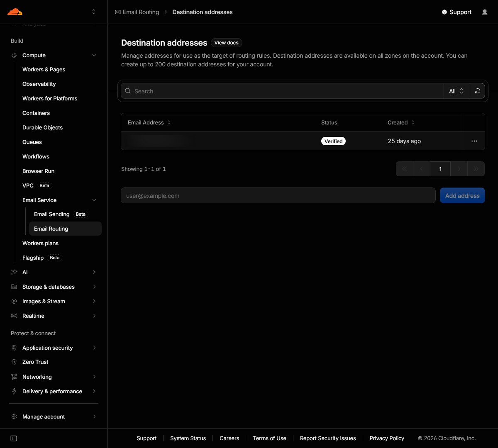This screenshot has width=498, height=448.
Task: Go to next page of results
Action: pyautogui.click(x=459, y=169)
